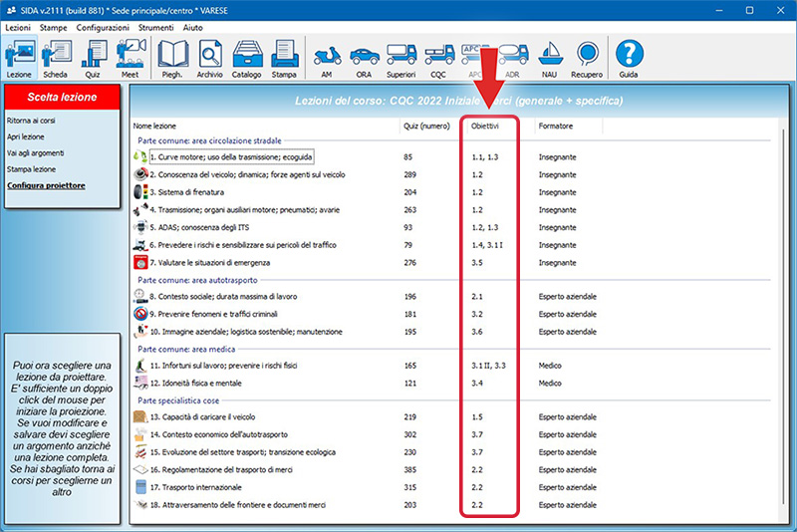Open the Guida help icon
Screen dimensions: 797x532
coord(629,56)
